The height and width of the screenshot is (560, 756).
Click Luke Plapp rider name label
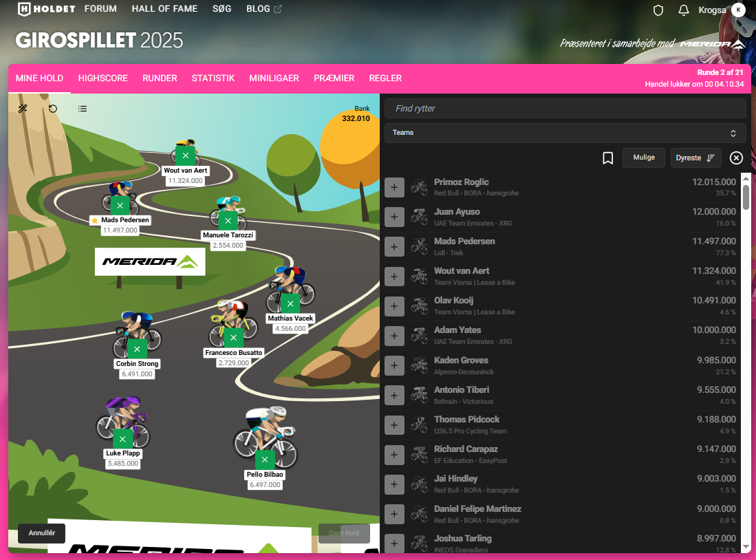123,453
